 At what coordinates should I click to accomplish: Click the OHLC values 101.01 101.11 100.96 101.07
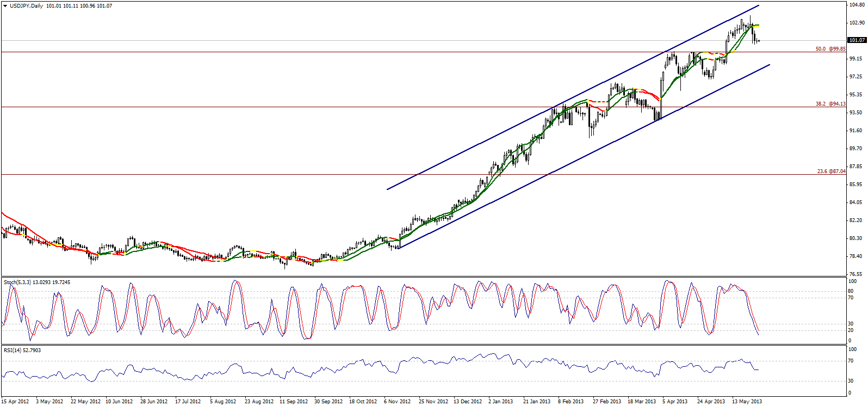pos(79,6)
